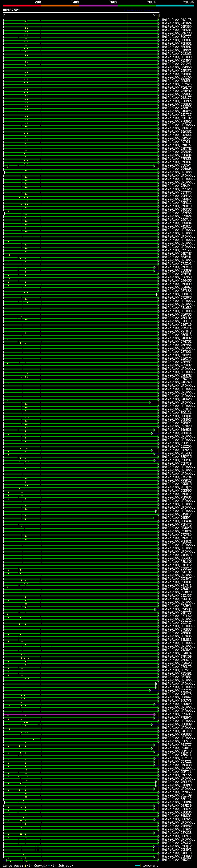Screen dimensions: 197x868
Task: Select the UniRef100_Q3HS41 label
Action: (x=177, y=755)
